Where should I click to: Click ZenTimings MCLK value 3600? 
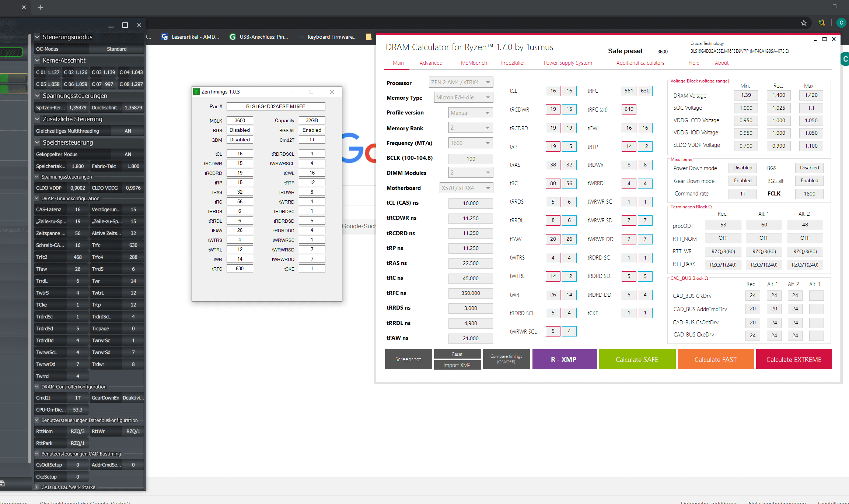(x=240, y=120)
